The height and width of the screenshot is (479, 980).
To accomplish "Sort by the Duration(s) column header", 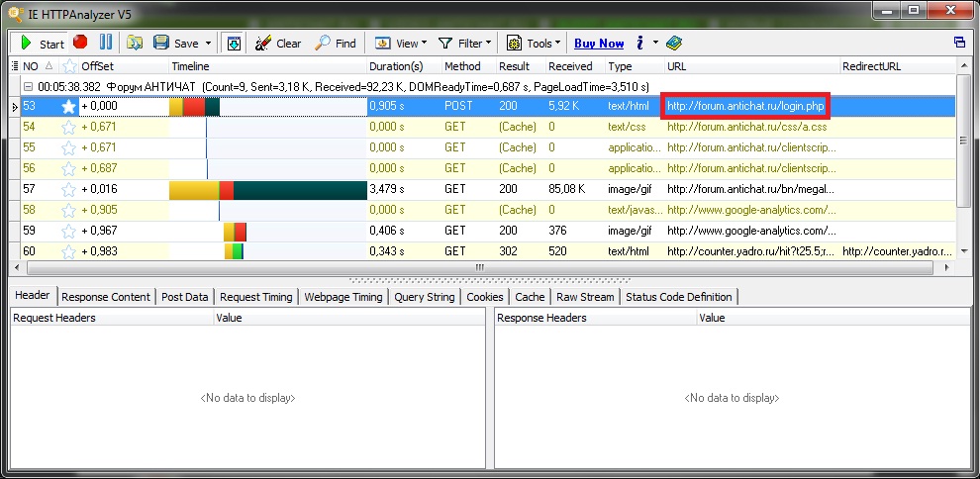I will (404, 66).
